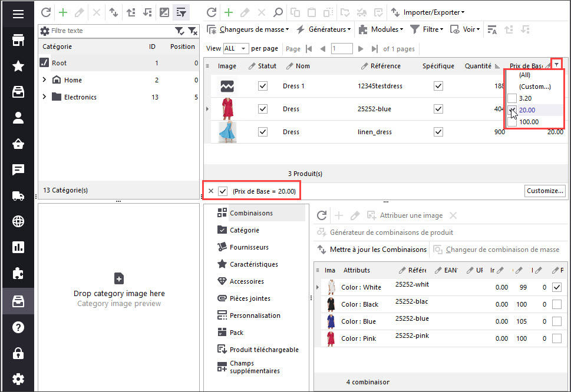Add a new product with green plus
The width and height of the screenshot is (571, 392).
[228, 12]
